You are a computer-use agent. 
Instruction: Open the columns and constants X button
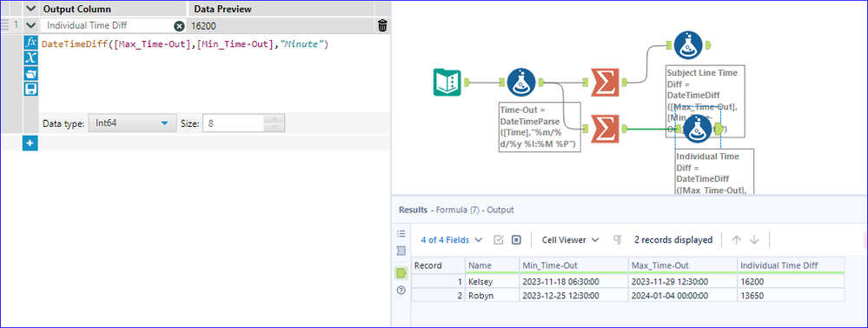click(x=31, y=58)
